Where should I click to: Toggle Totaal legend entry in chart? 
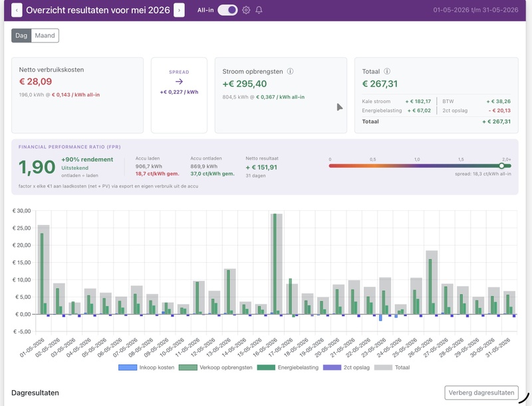pos(392,367)
